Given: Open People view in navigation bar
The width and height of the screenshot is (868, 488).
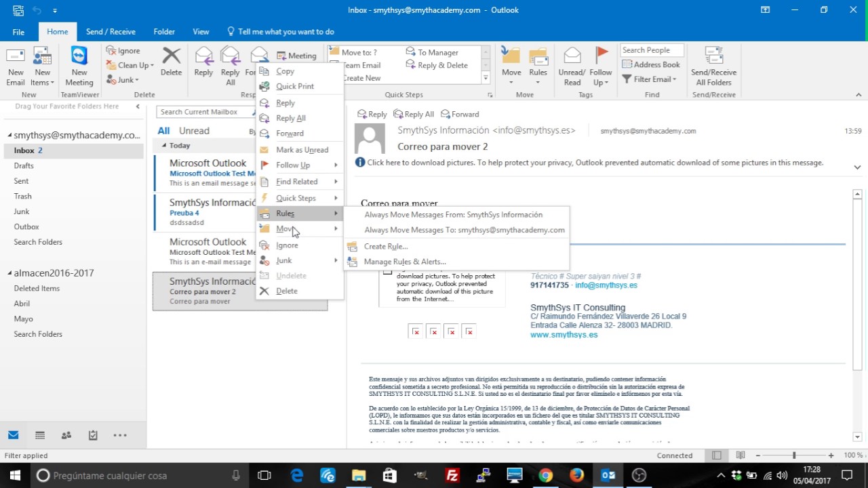Looking at the screenshot, I should click(x=66, y=435).
